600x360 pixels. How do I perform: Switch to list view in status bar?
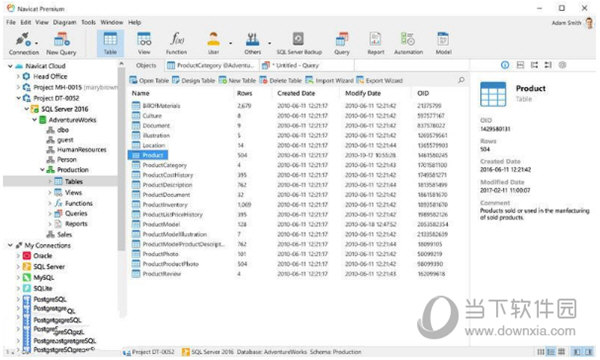pos(541,352)
